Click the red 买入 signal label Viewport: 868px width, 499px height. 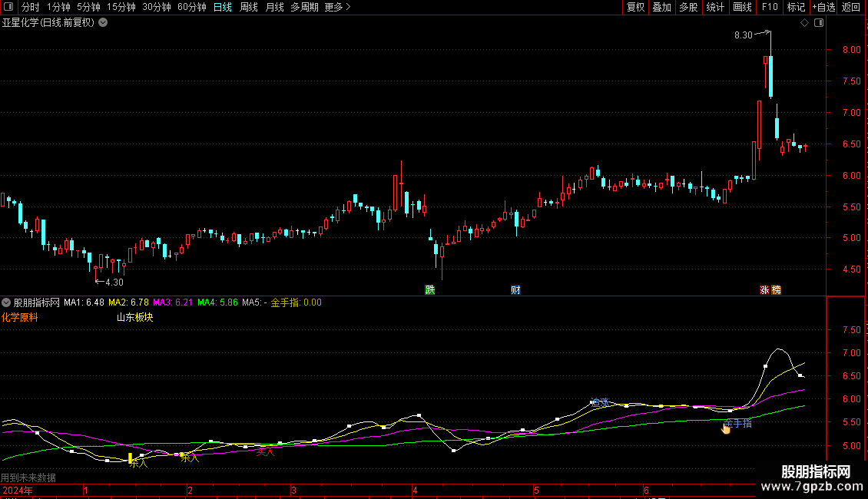(x=265, y=452)
